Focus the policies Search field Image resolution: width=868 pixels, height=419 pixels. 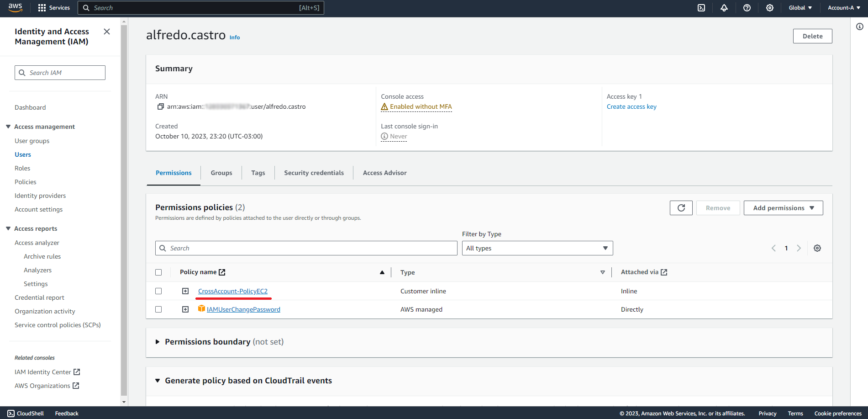tap(306, 248)
